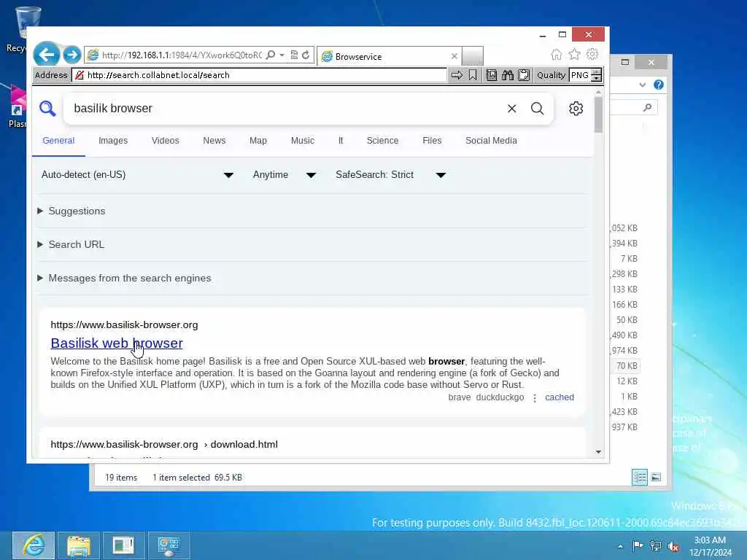The image size is (747, 560).
Task: Switch to the Files tab
Action: [432, 141]
